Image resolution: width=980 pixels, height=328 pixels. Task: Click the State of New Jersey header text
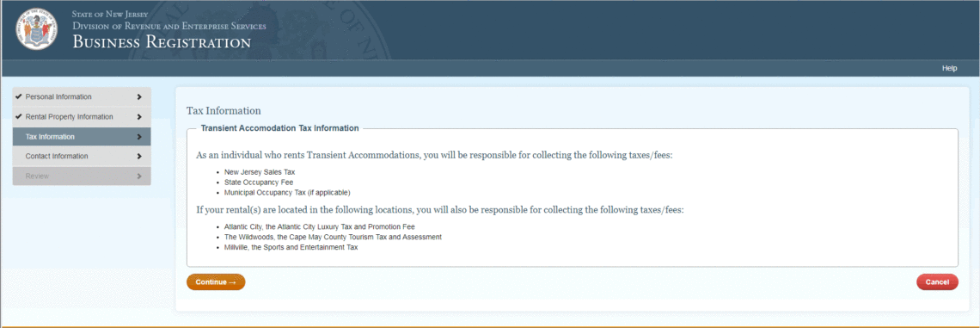click(x=110, y=14)
